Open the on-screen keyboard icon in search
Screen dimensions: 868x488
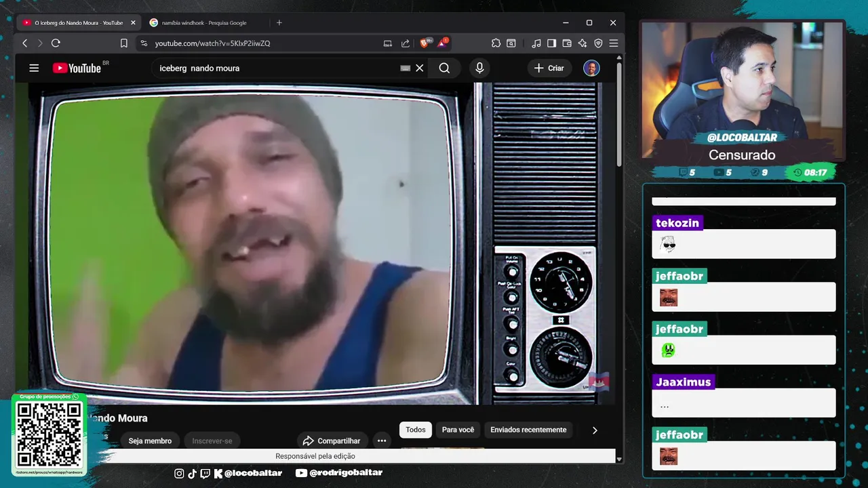click(405, 68)
